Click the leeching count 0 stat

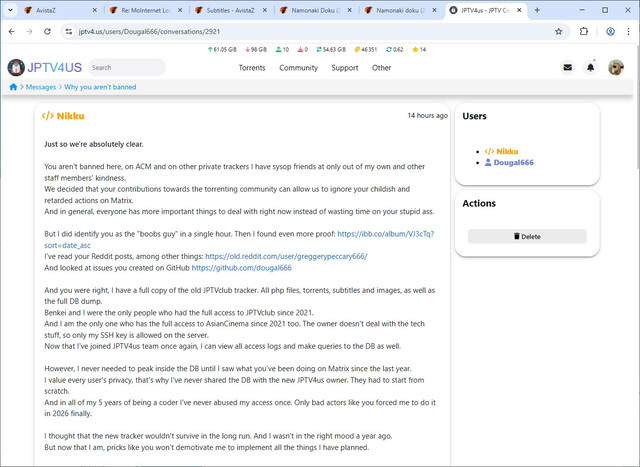302,49
